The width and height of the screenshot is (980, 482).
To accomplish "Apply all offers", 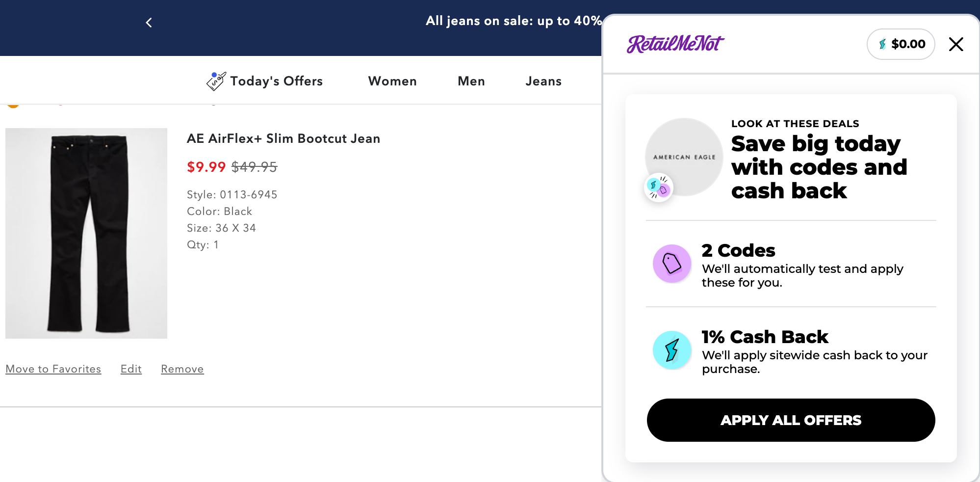I will click(x=791, y=420).
